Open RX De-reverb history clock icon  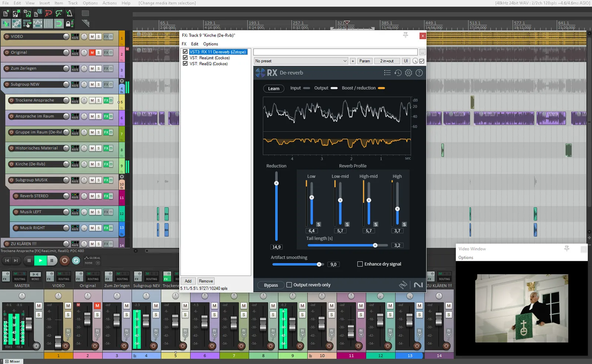[398, 73]
